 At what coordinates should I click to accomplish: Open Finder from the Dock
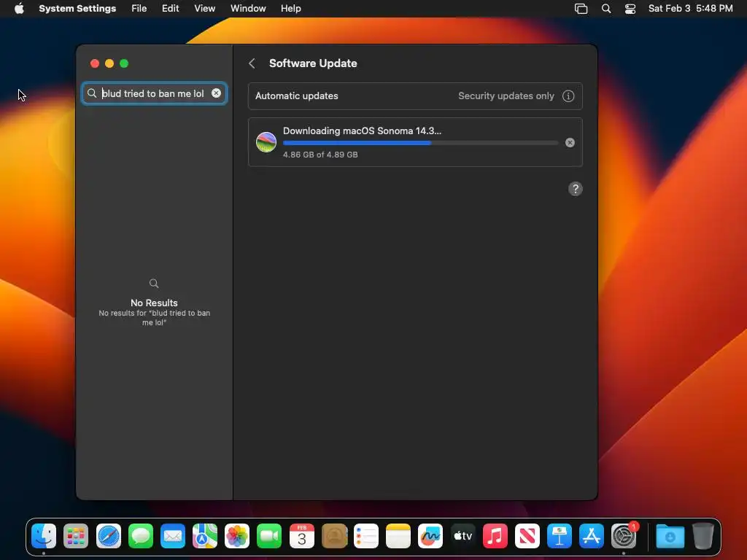point(44,536)
